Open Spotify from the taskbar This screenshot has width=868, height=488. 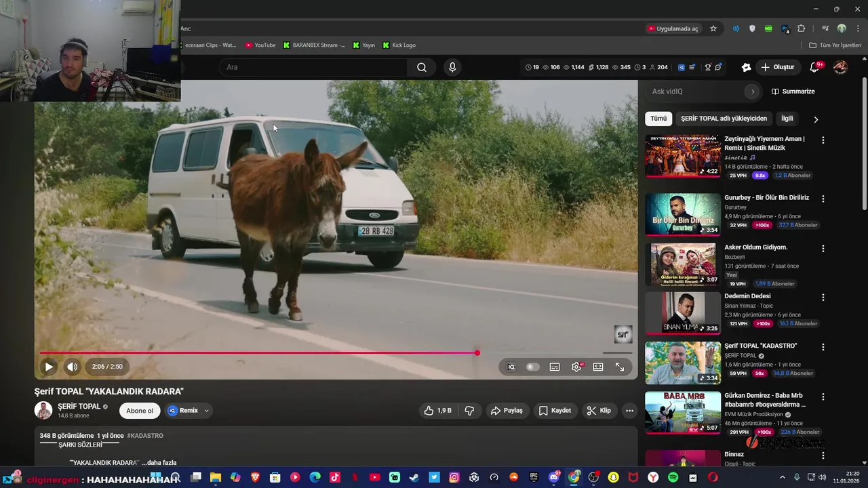click(x=673, y=478)
